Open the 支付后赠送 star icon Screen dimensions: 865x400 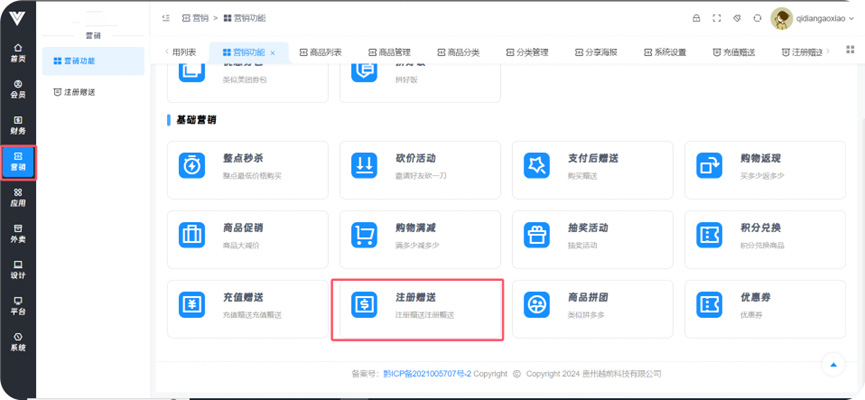coord(537,165)
